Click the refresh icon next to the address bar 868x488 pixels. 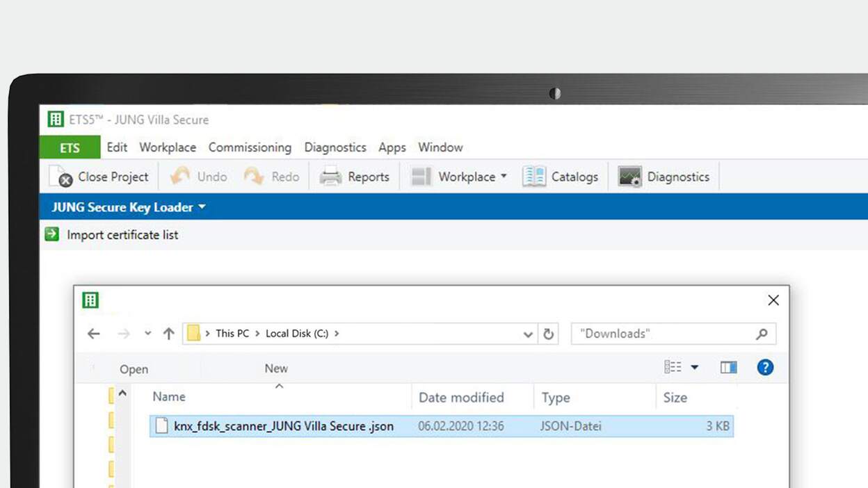coord(549,334)
